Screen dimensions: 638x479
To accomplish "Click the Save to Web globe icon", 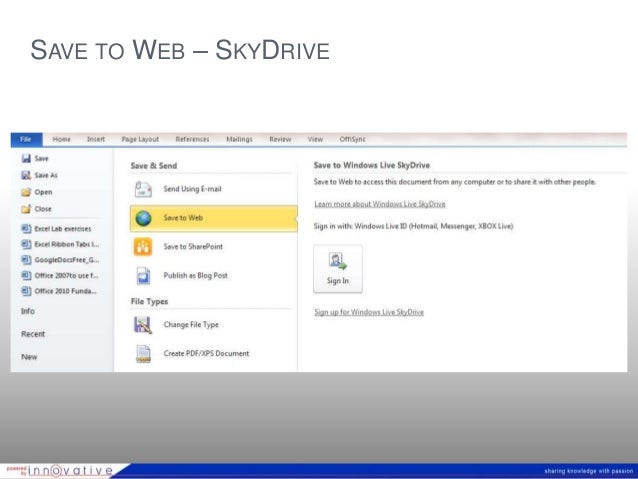I will (143, 218).
